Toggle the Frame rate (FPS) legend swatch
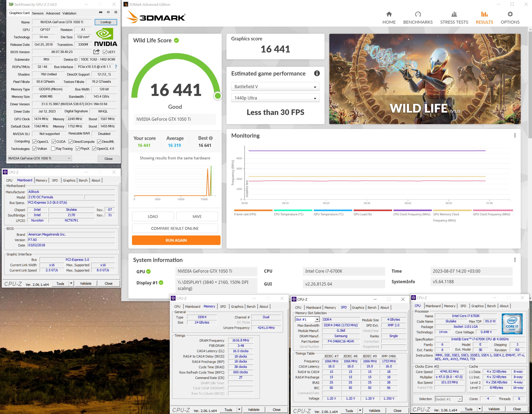The height and width of the screenshot is (414, 532). coord(253,210)
